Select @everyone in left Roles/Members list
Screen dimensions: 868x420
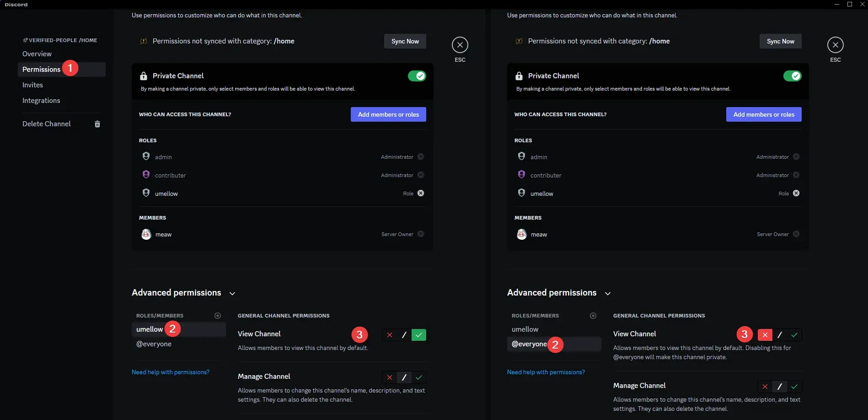tap(179, 344)
